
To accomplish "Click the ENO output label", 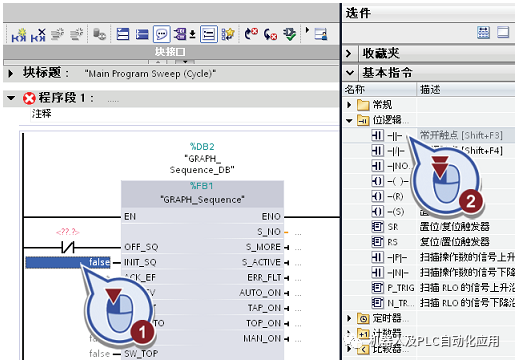I will (x=271, y=217).
